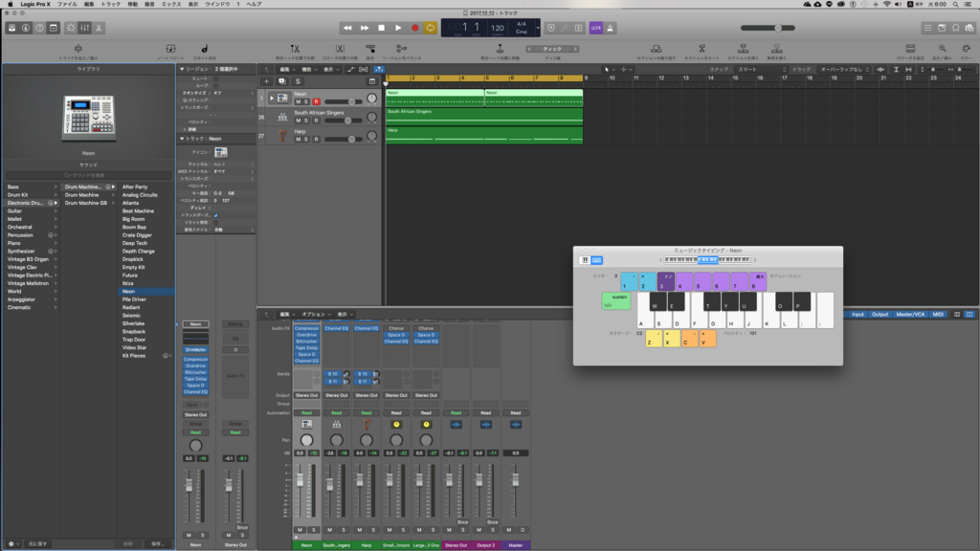Click the sustain tab key in Musical Typing

pos(615,300)
